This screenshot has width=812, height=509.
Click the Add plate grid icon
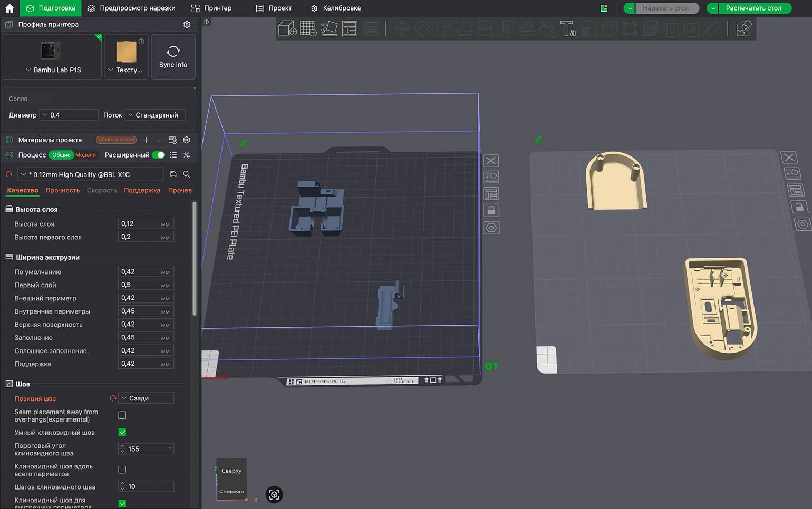(308, 28)
